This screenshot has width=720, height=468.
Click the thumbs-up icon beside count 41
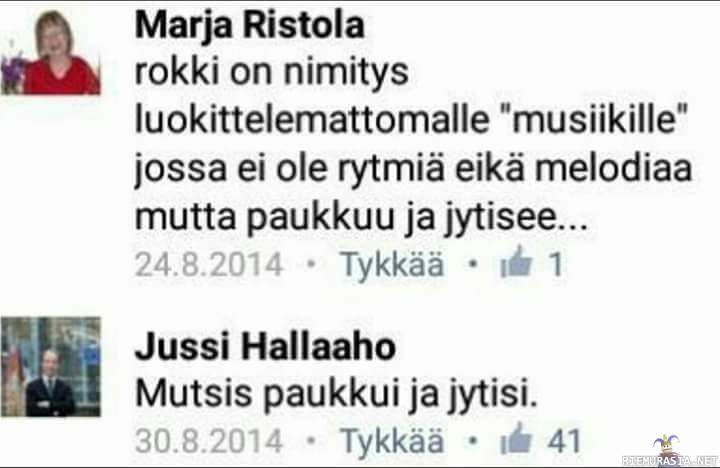point(516,438)
